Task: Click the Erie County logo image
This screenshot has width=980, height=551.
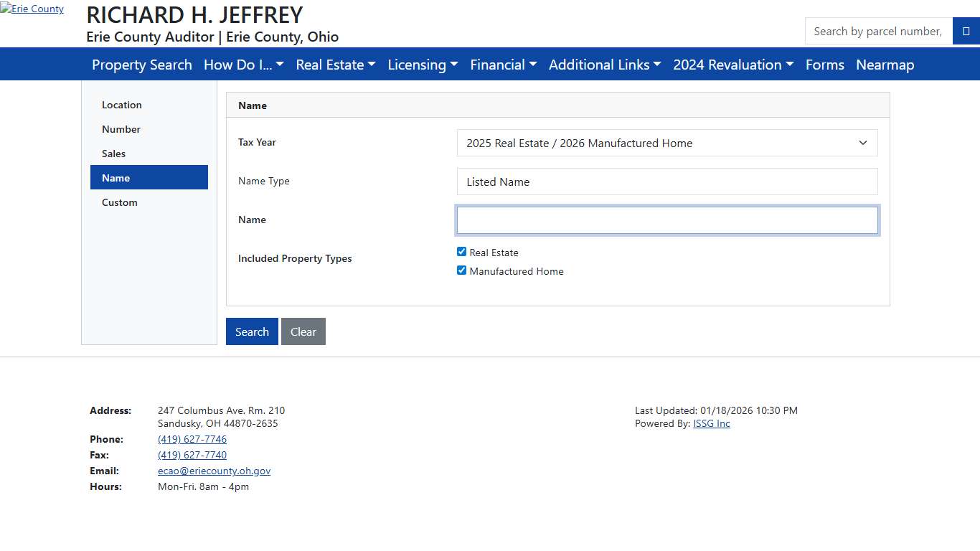Action: [32, 9]
